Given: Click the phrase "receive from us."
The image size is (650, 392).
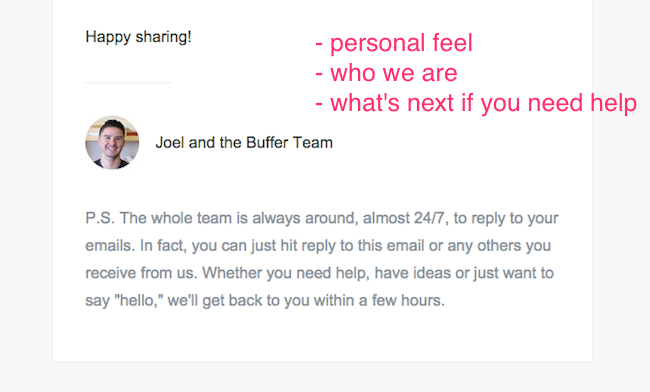Looking at the screenshot, I should pyautogui.click(x=141, y=273).
